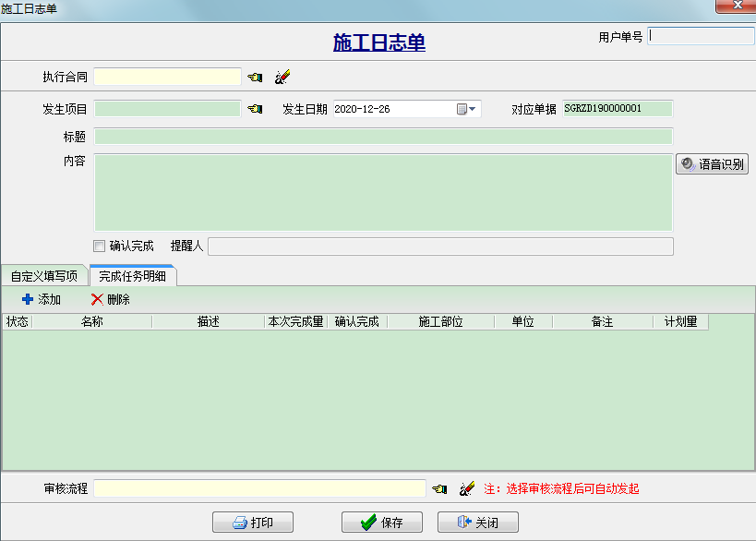Open the 发生日期 date picker dropdown
This screenshot has width=756, height=541.
pyautogui.click(x=468, y=109)
